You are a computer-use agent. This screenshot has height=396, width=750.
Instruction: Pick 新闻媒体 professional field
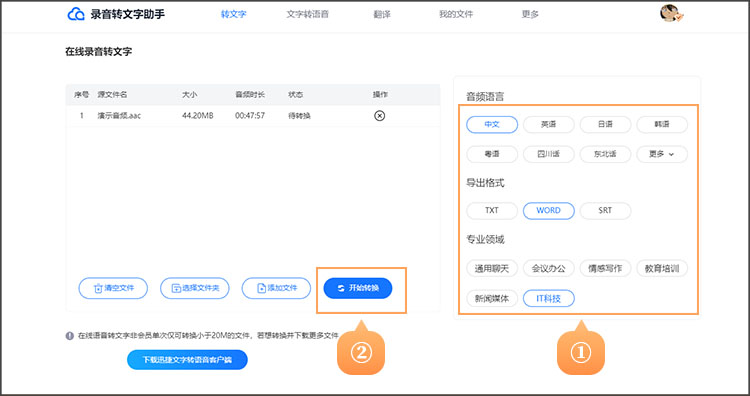[x=492, y=298]
